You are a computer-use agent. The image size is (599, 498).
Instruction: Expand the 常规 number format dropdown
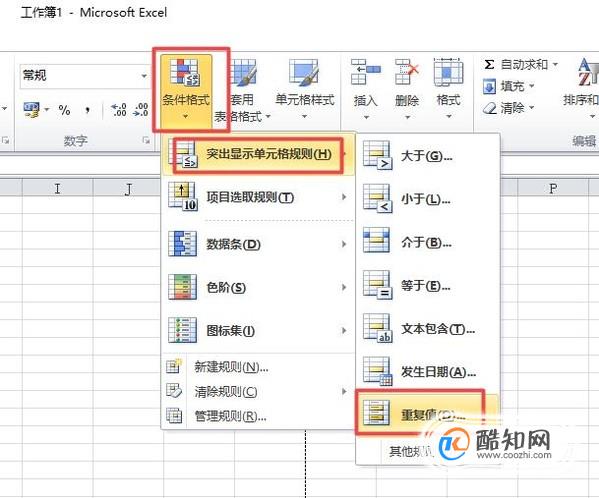[144, 76]
